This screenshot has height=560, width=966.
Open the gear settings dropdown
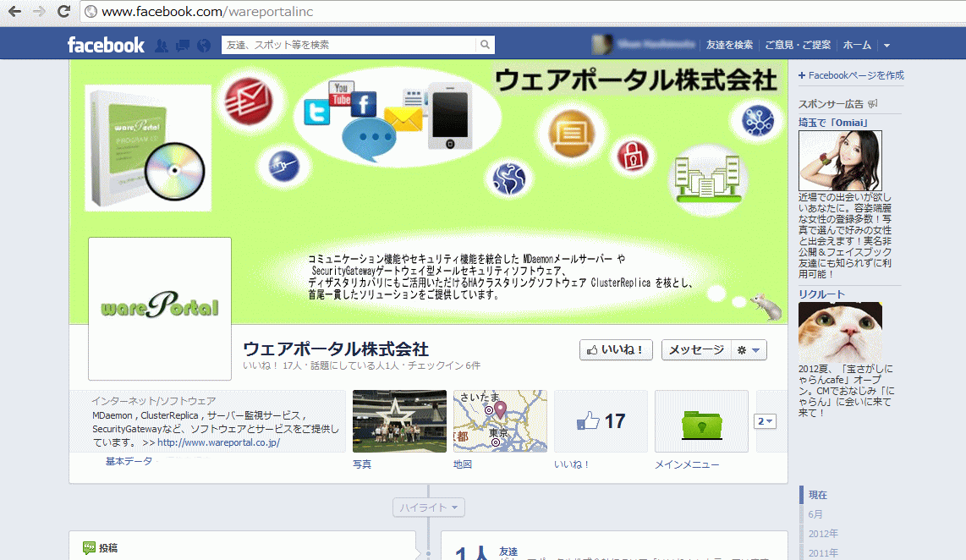click(x=749, y=350)
